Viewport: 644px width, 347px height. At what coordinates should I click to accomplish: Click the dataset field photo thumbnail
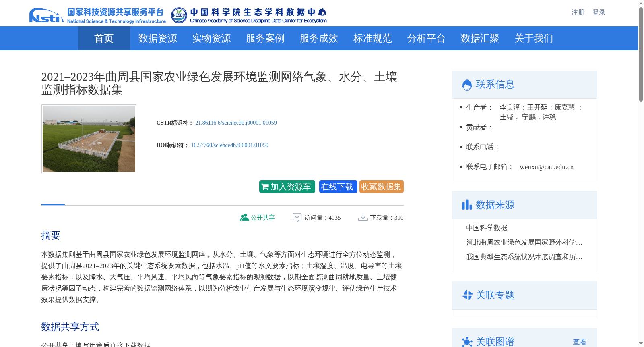coord(89,139)
